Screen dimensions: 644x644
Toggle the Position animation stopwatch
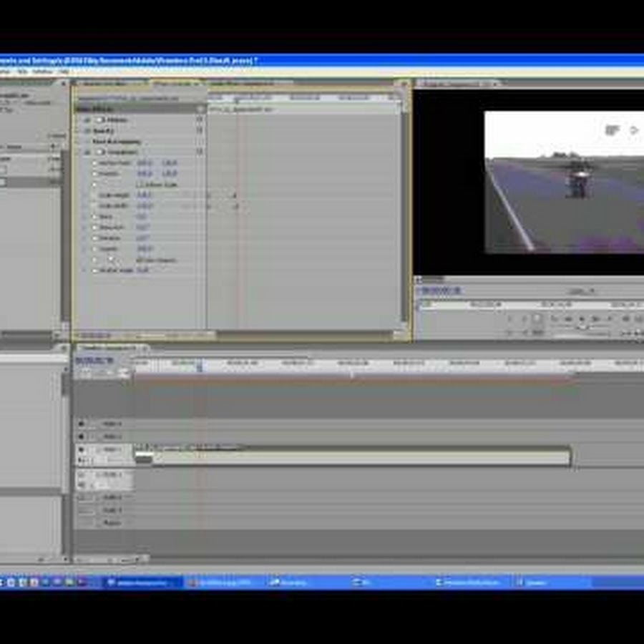94,174
